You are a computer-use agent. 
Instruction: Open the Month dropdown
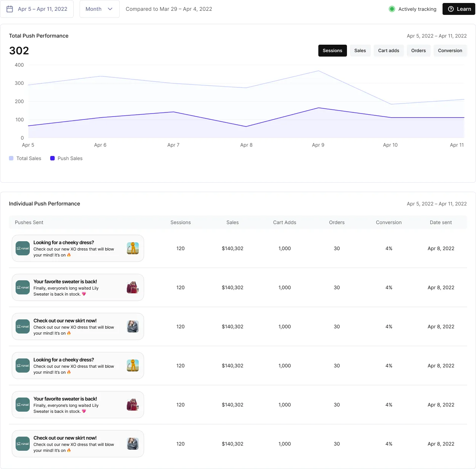pos(99,9)
